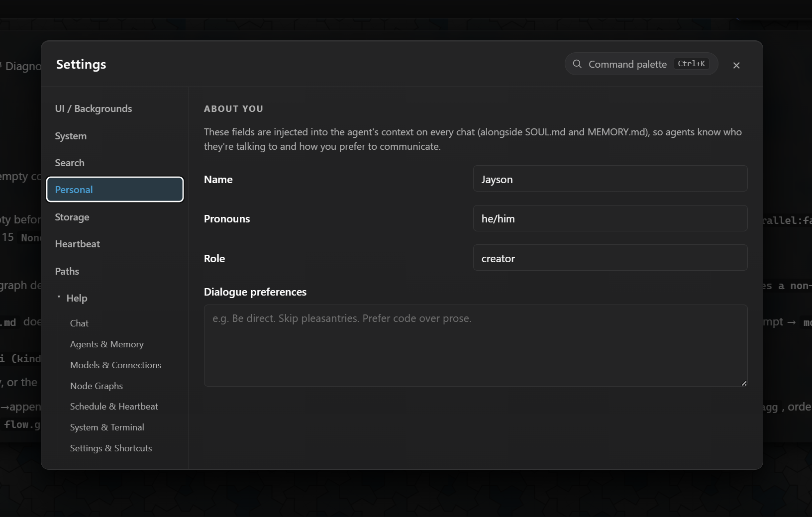Click the Name field containing Jayson

pos(610,179)
